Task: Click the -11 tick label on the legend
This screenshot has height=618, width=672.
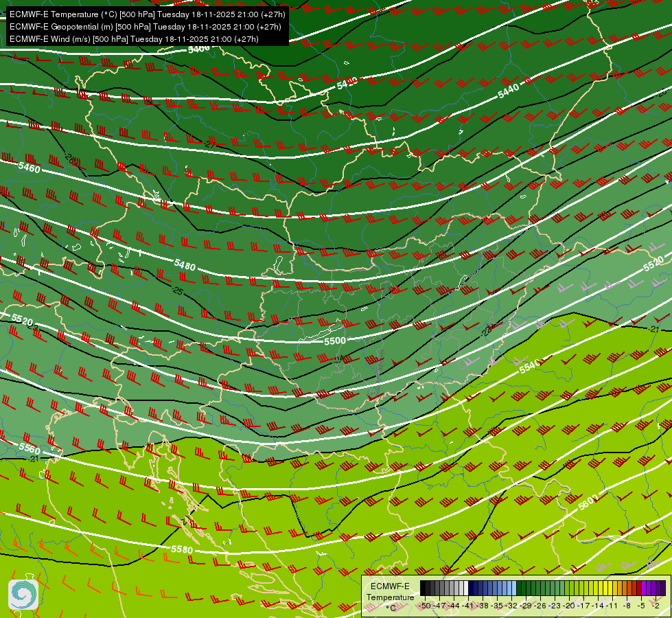Action: coord(612,606)
